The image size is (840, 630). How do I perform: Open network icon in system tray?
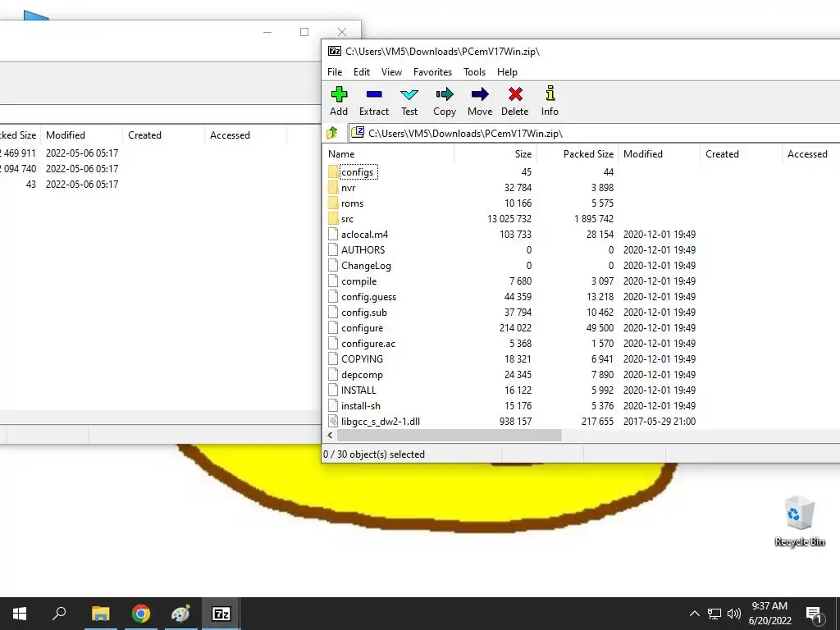click(x=714, y=614)
